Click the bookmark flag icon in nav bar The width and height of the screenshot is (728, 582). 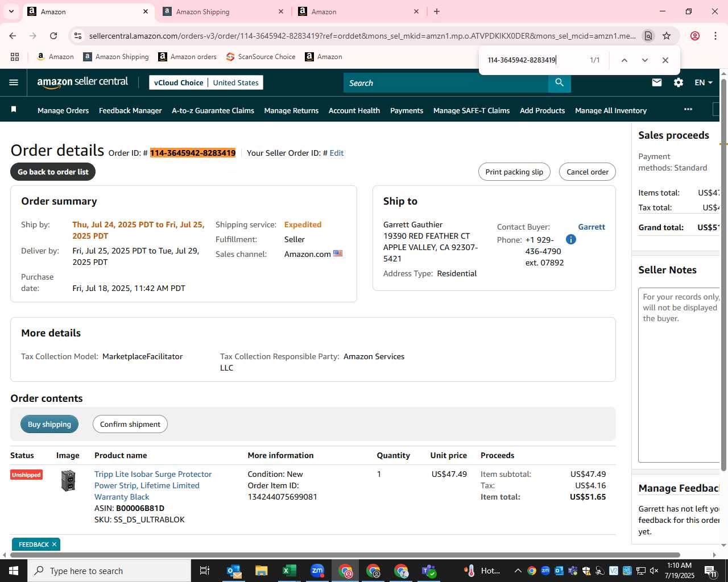(x=14, y=109)
